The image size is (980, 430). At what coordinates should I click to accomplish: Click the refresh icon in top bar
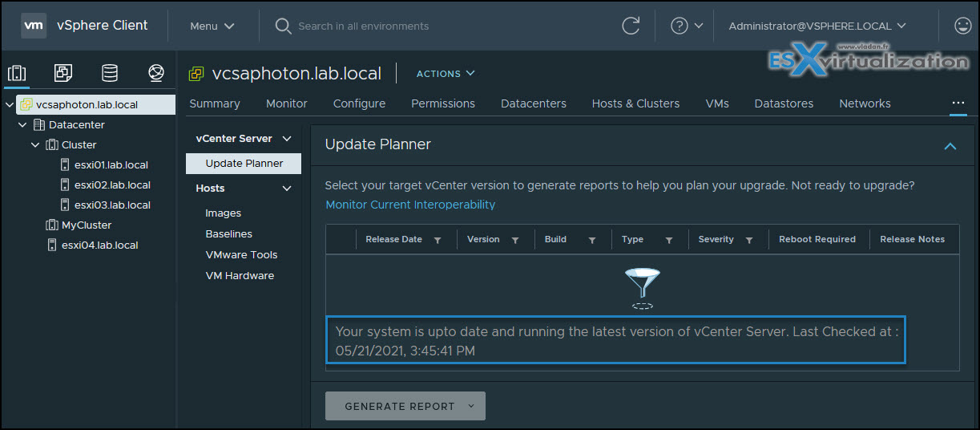pyautogui.click(x=631, y=26)
